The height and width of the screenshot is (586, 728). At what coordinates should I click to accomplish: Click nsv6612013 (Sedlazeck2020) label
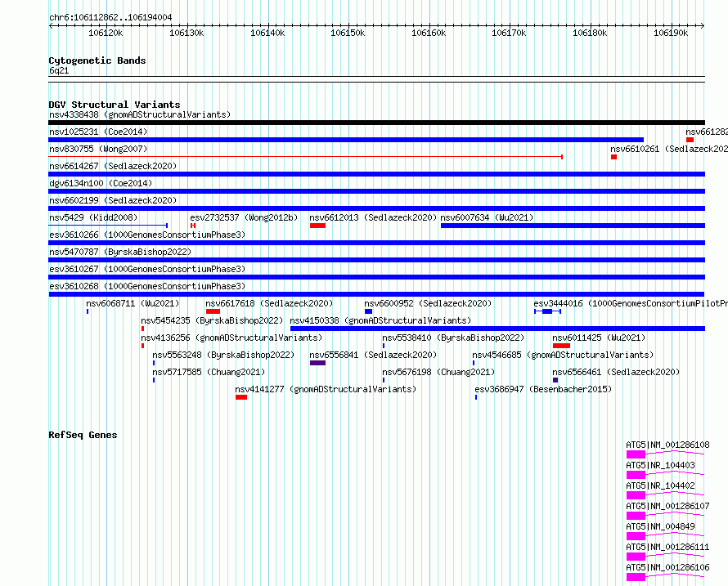click(373, 217)
